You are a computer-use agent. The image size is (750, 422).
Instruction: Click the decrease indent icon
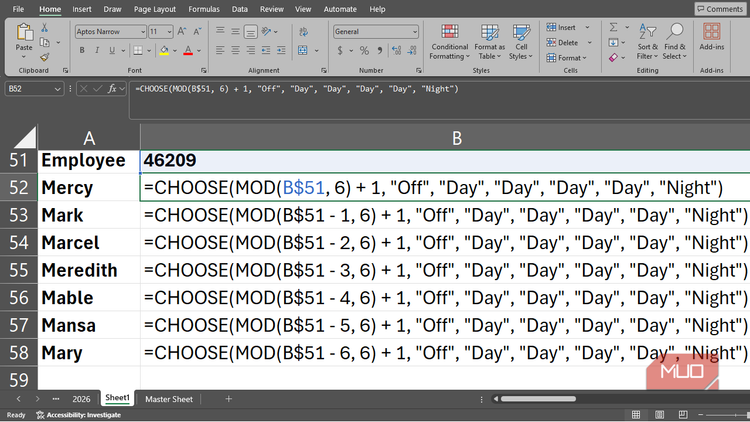[x=266, y=50]
